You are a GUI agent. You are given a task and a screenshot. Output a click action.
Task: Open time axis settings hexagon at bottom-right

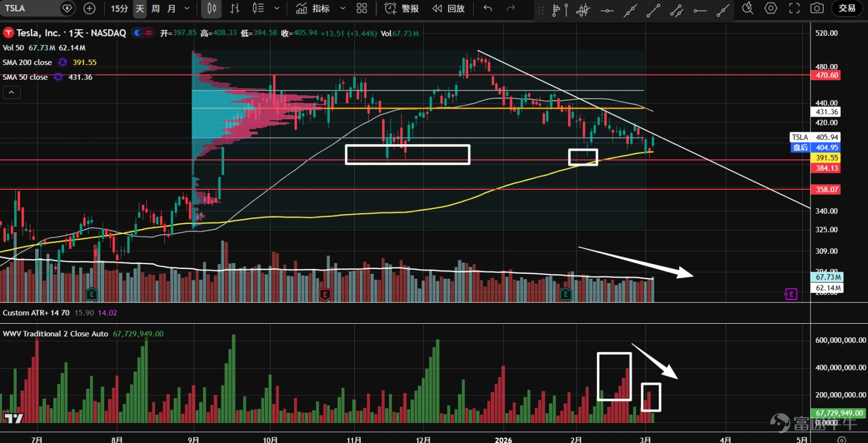(841, 439)
